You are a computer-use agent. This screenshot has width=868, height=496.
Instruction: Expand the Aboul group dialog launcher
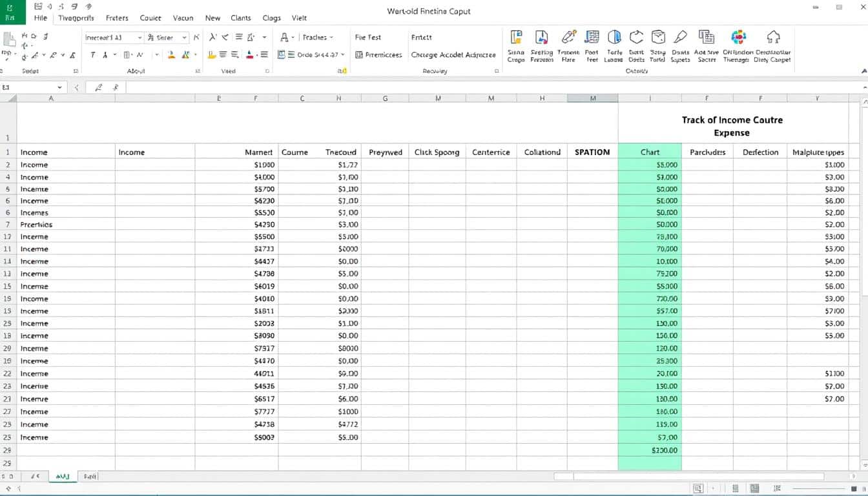(198, 71)
